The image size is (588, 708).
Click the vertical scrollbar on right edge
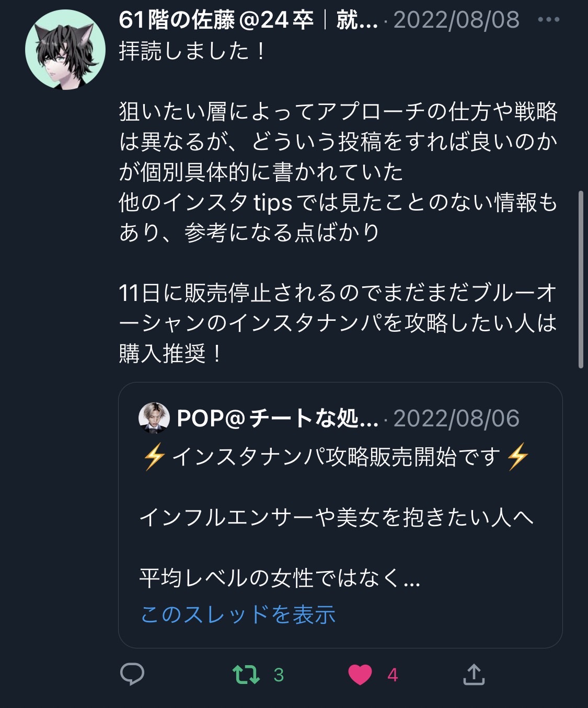(581, 280)
